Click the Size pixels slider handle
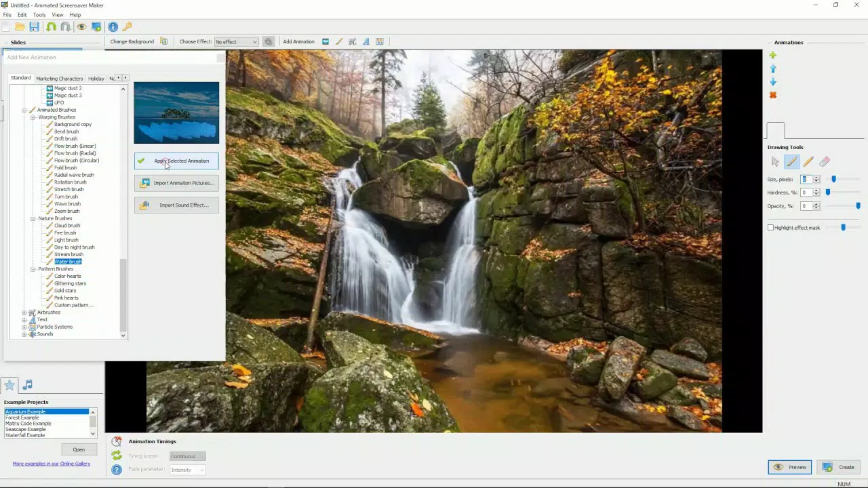Screen dimensions: 868x488 tap(833, 179)
